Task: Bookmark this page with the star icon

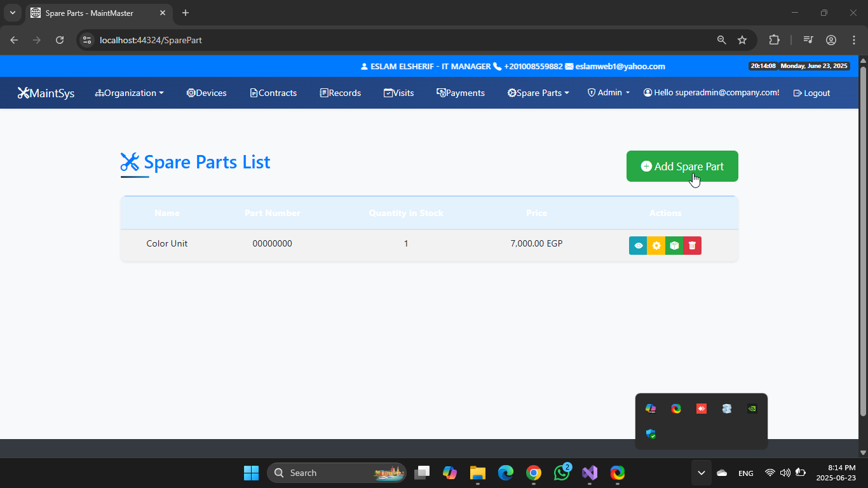Action: click(x=742, y=40)
